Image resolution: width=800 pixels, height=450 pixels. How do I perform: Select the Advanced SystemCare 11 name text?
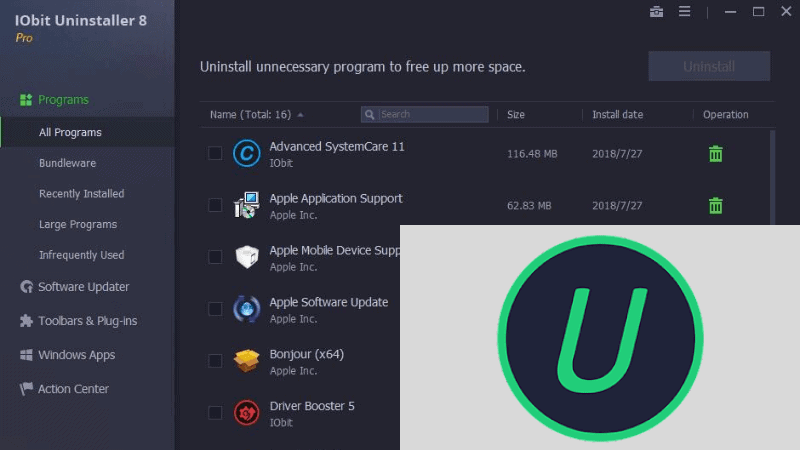coord(337,146)
